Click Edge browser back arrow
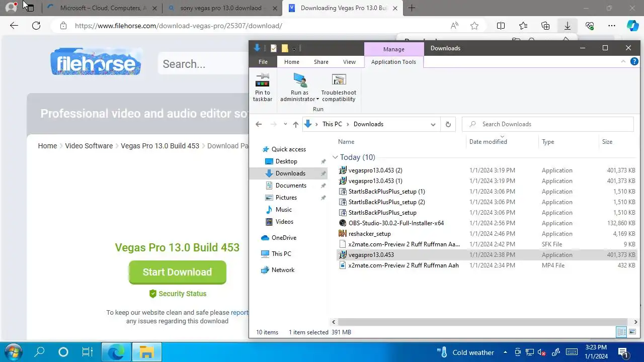Viewport: 644px width, 362px height. 14,26
